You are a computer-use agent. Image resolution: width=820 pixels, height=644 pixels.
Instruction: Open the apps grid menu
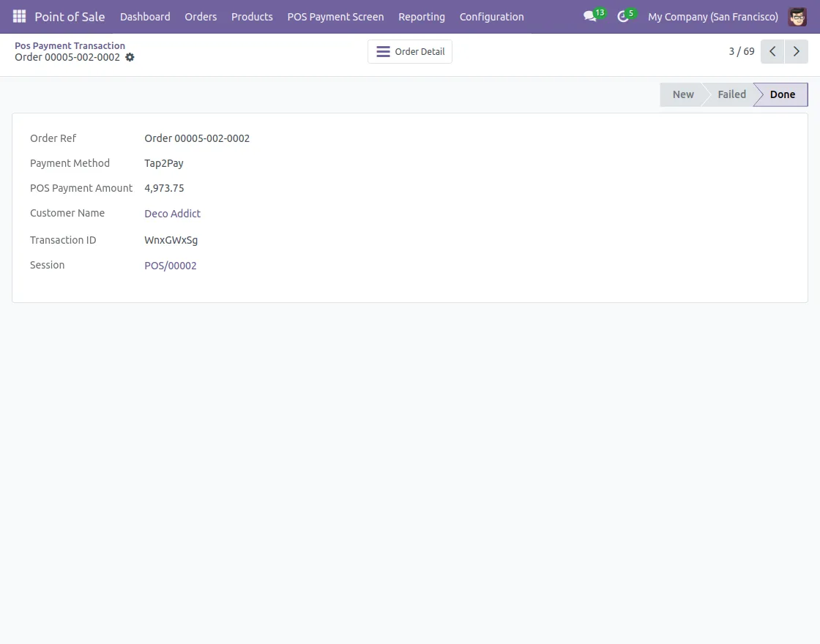tap(19, 16)
